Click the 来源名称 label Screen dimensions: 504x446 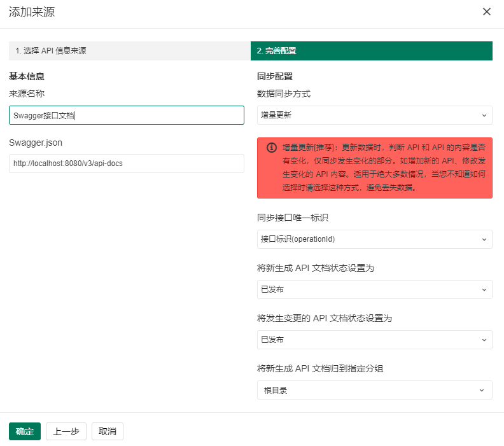tap(27, 94)
